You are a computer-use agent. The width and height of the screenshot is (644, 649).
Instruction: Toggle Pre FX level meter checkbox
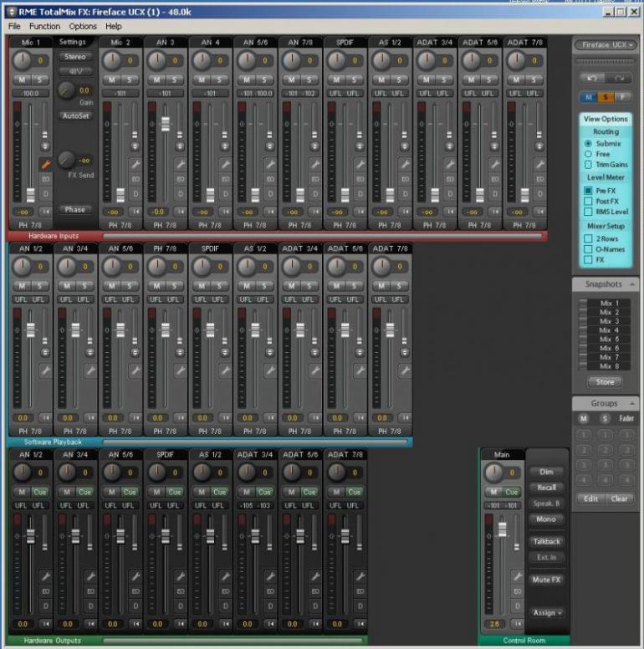(x=588, y=191)
